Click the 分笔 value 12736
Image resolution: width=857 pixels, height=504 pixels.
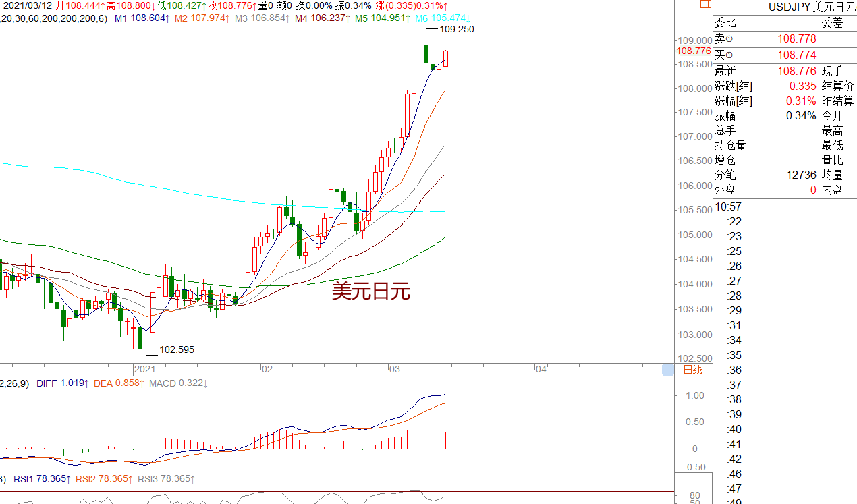click(801, 175)
